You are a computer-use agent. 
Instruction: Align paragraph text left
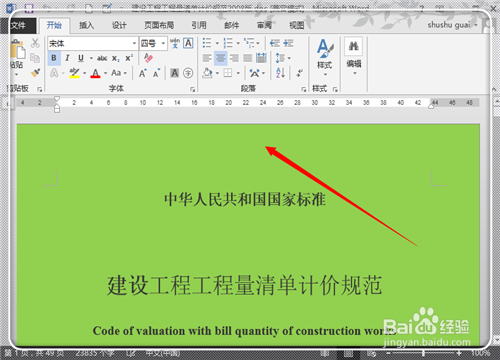[x=207, y=58]
